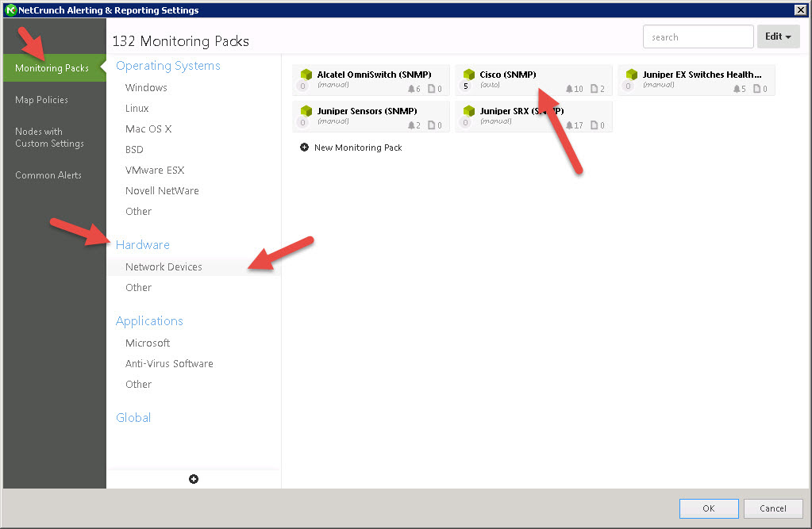This screenshot has width=812, height=529.
Task: Select the Hardware category heading
Action: [142, 245]
